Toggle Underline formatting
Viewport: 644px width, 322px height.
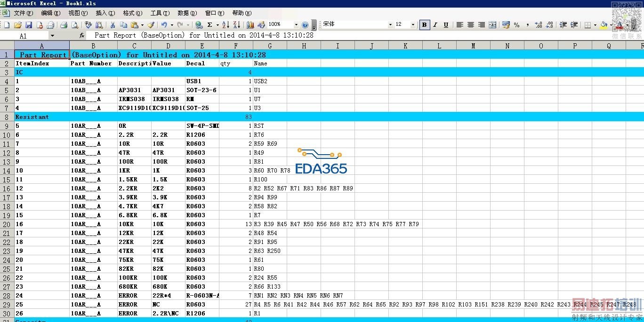[446, 24]
